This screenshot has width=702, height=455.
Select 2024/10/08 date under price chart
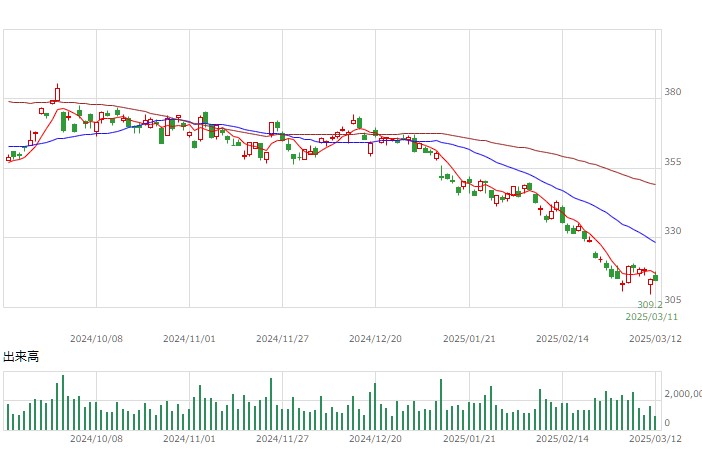(96, 339)
